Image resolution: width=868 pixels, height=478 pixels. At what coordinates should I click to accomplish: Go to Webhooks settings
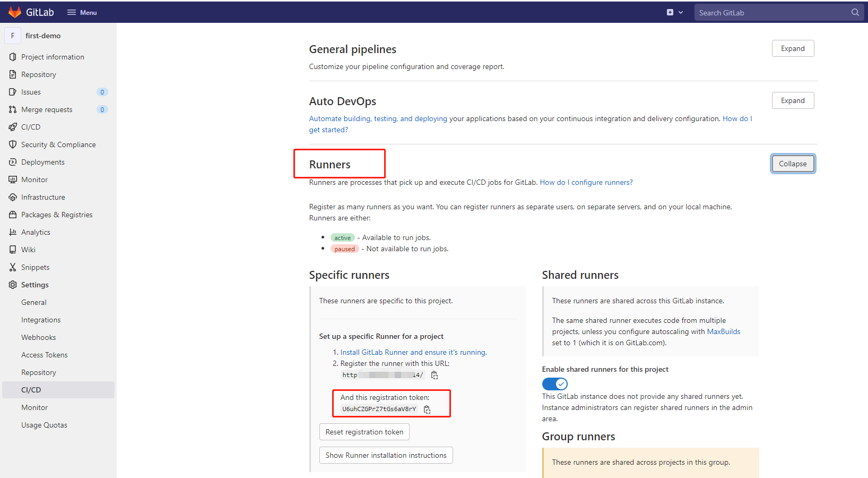click(x=38, y=337)
